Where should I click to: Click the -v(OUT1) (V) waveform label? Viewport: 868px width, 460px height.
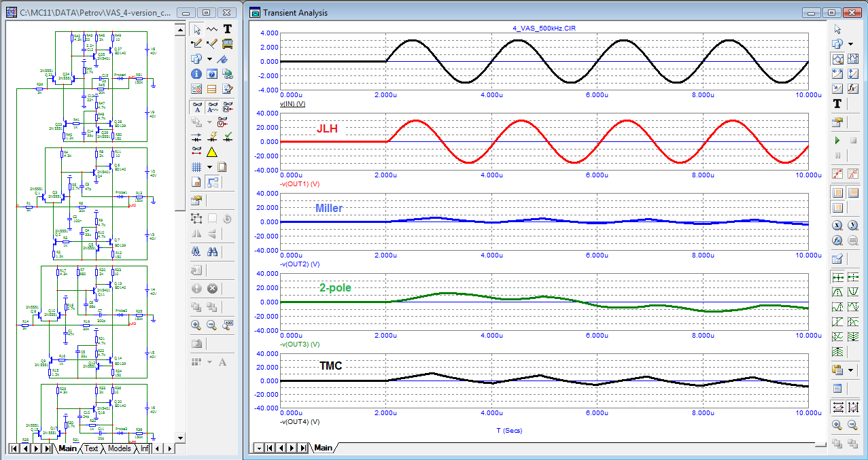[299, 184]
